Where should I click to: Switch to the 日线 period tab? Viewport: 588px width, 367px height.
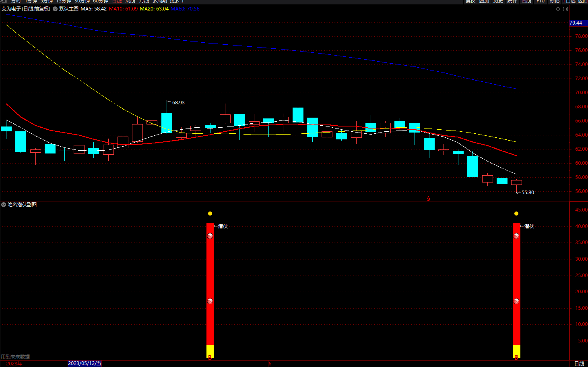(117, 2)
